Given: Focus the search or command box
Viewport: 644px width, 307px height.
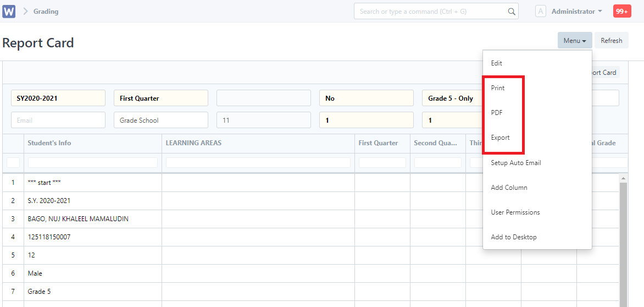Looking at the screenshot, I should (x=436, y=12).
